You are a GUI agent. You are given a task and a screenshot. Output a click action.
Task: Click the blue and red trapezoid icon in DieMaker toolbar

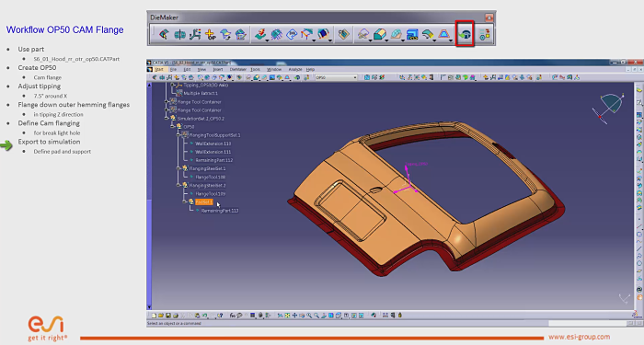443,34
